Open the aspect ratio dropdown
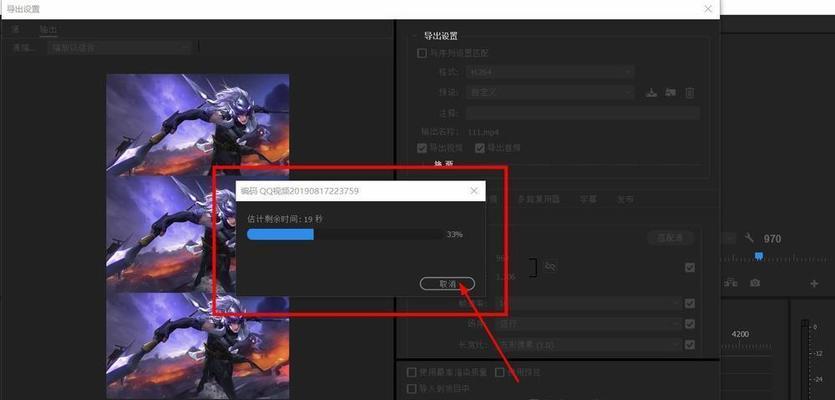The height and width of the screenshot is (400, 835). coord(588,345)
